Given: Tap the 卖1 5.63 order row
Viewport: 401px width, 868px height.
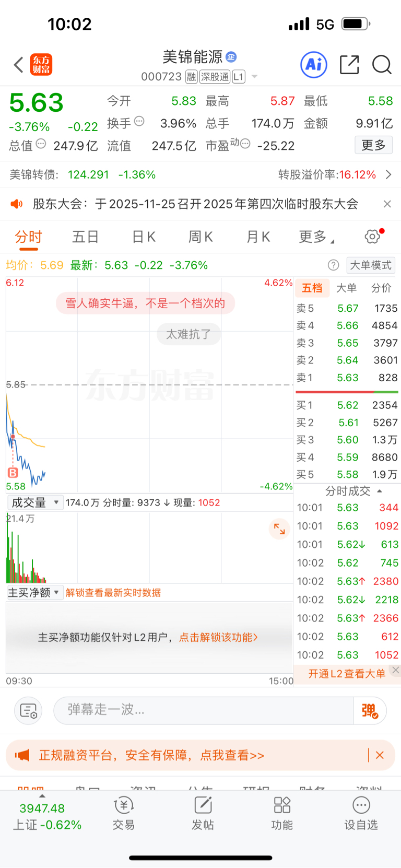Looking at the screenshot, I should [347, 377].
